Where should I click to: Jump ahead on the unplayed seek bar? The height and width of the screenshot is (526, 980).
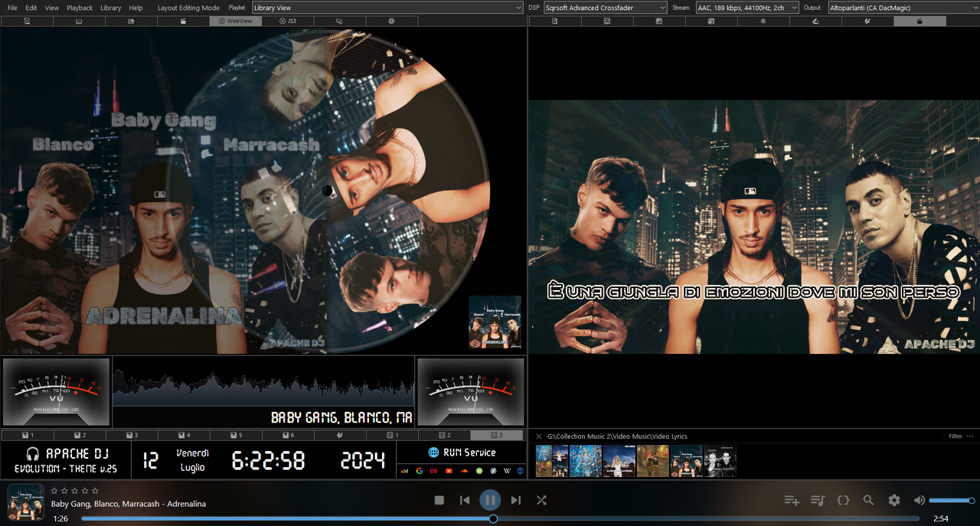(708, 518)
